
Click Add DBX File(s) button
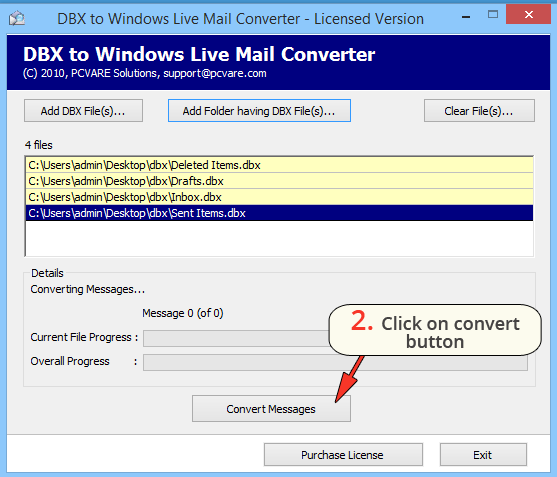point(83,111)
